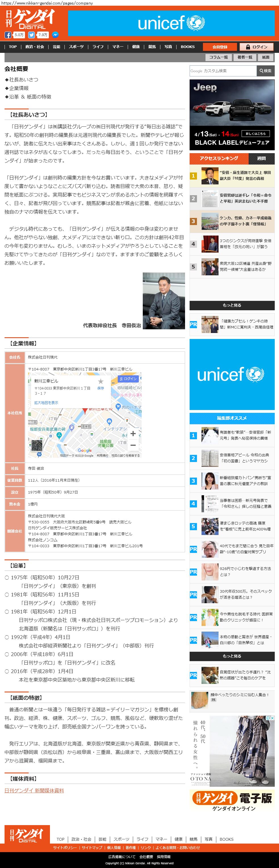Click the lock icon on the login button

point(248,47)
